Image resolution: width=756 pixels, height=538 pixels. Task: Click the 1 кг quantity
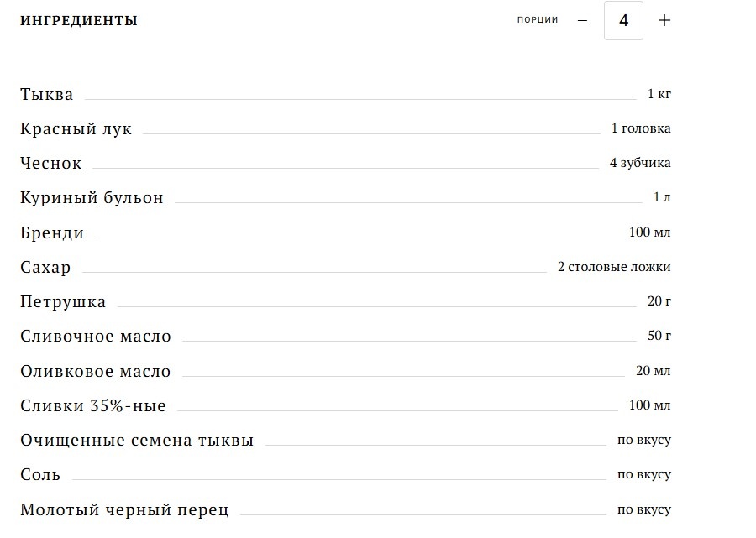coord(659,93)
